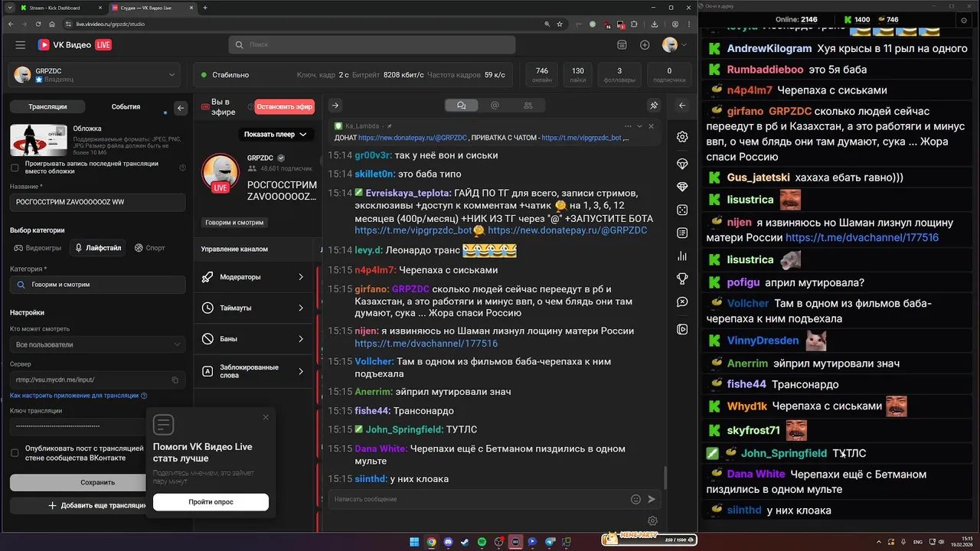This screenshot has height=551, width=980.
Task: Click the Пройти опрос button
Action: (211, 502)
